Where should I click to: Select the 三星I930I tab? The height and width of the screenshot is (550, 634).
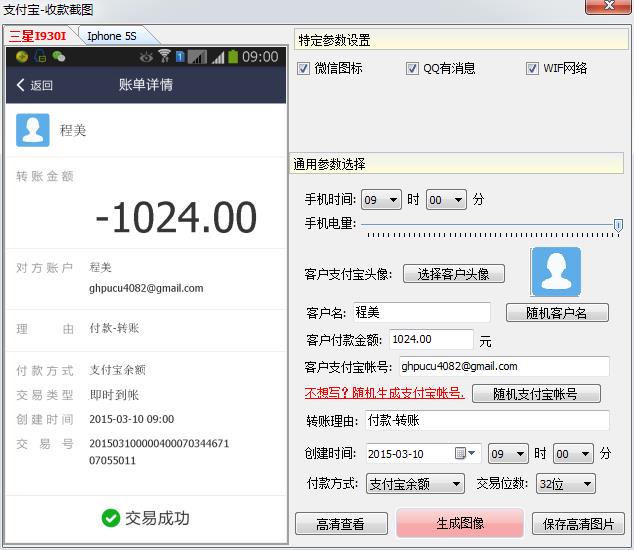(38, 36)
